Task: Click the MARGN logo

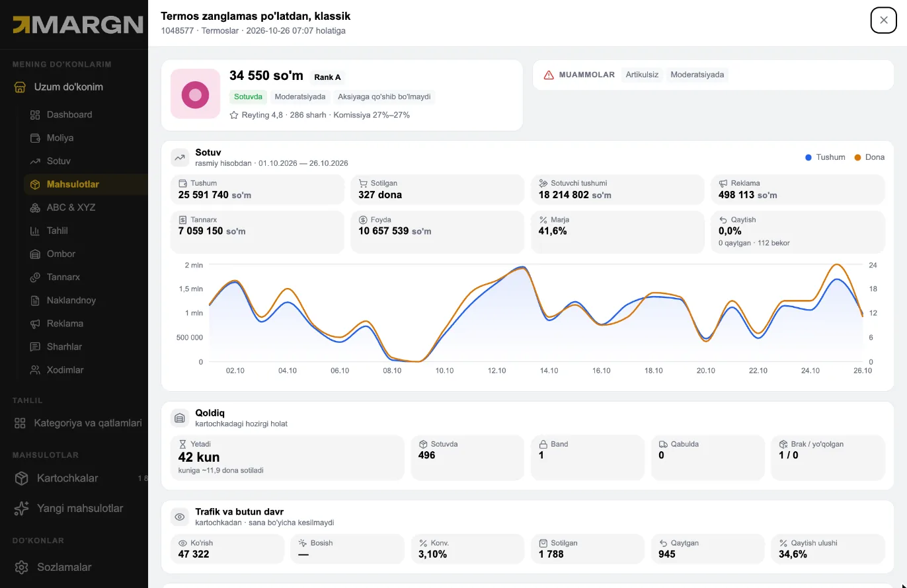Action: 78,24
